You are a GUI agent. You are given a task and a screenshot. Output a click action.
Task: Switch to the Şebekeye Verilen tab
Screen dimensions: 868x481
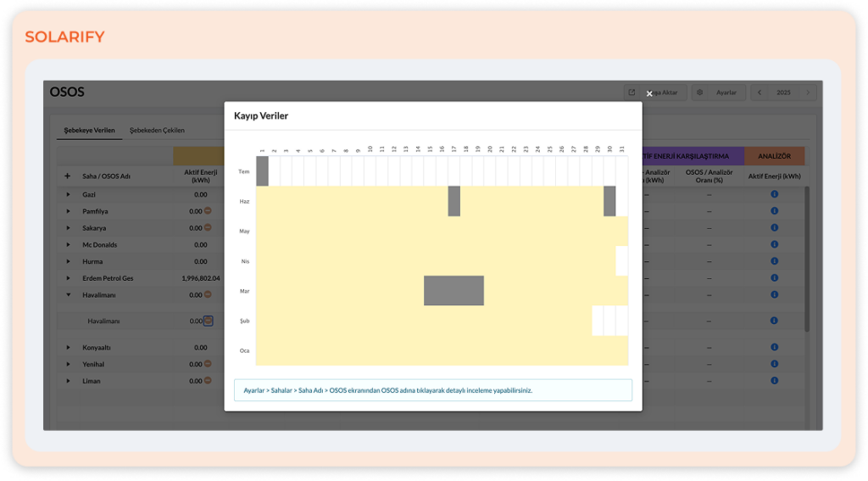coord(89,131)
